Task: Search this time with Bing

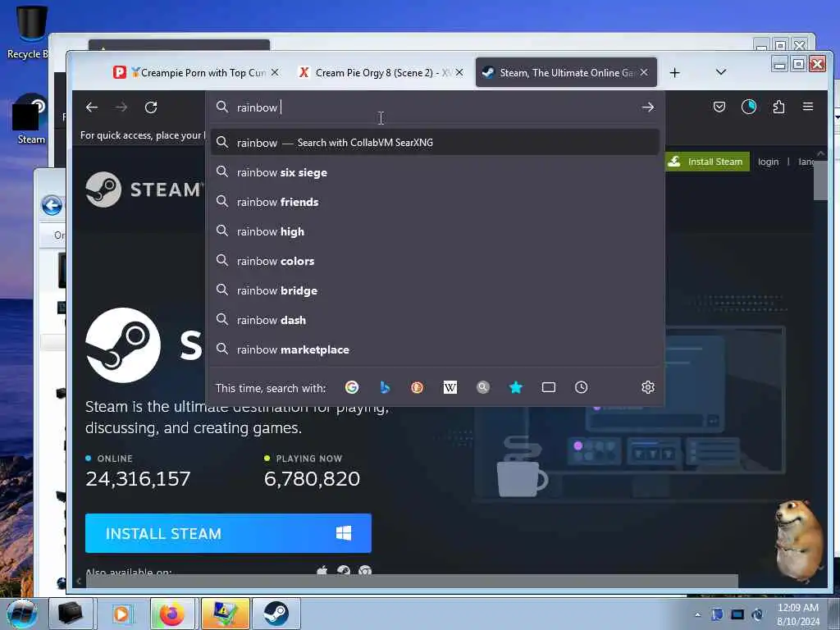Action: [385, 387]
